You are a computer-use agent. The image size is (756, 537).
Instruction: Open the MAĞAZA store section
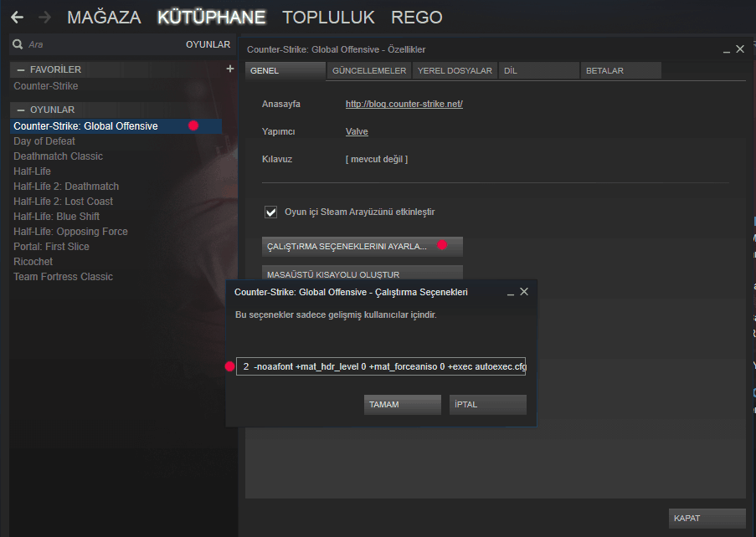point(104,18)
